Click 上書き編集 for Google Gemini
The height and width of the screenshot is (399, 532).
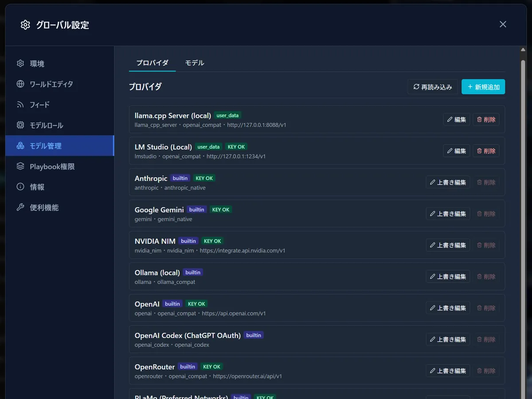pyautogui.click(x=448, y=214)
